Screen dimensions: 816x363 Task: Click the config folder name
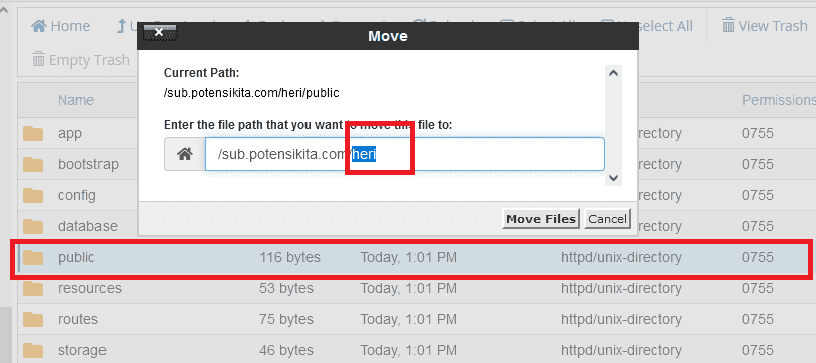pyautogui.click(x=76, y=196)
